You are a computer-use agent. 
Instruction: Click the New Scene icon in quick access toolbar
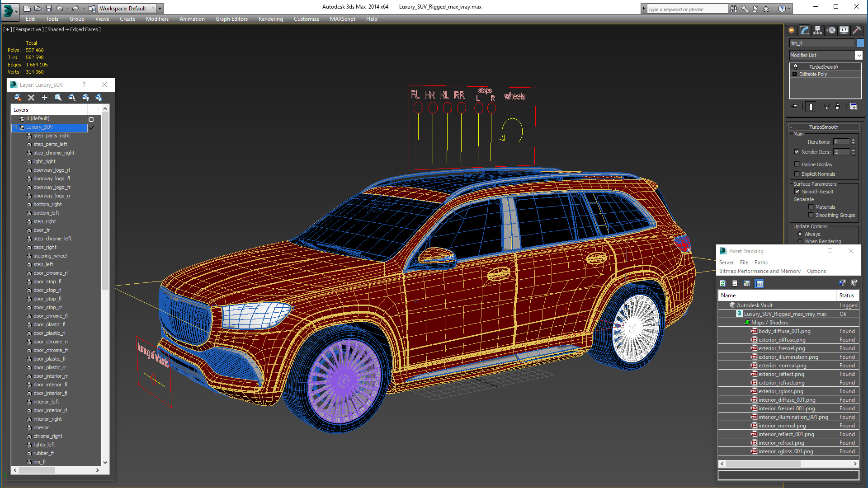pos(27,8)
